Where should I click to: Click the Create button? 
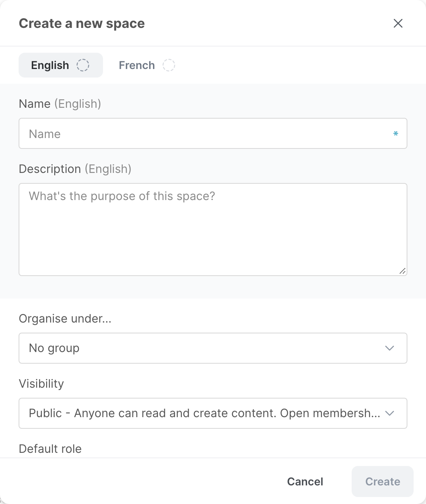(383, 482)
